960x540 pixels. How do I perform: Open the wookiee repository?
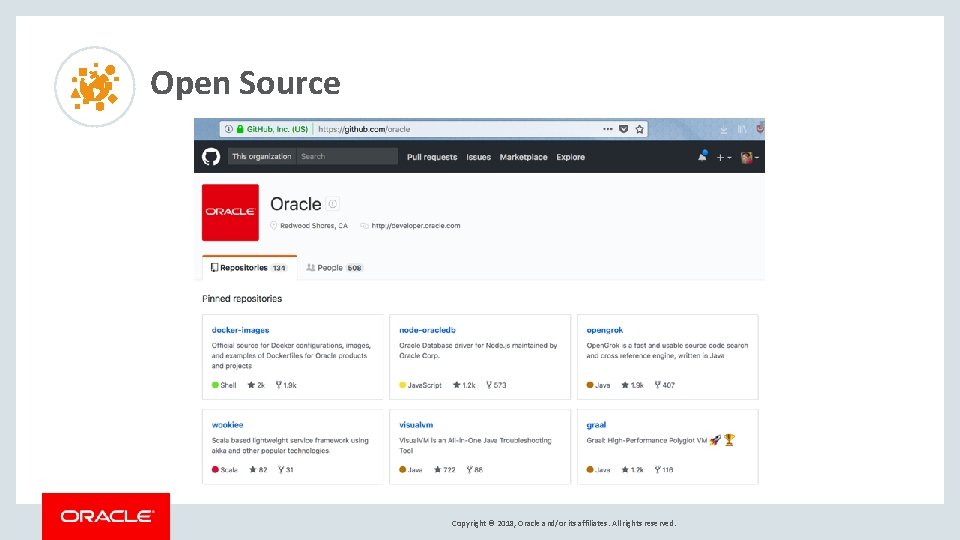tap(228, 424)
